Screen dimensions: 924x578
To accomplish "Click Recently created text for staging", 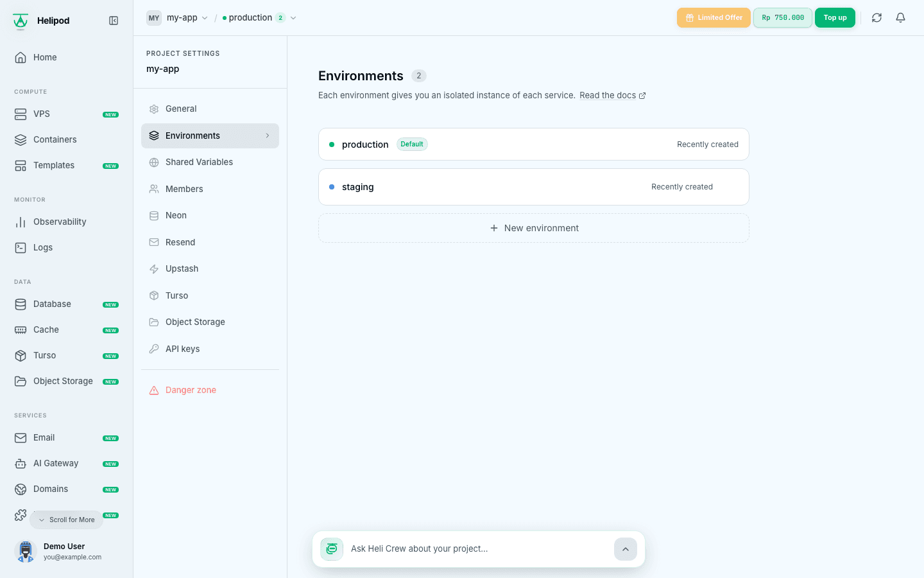I will click(682, 187).
